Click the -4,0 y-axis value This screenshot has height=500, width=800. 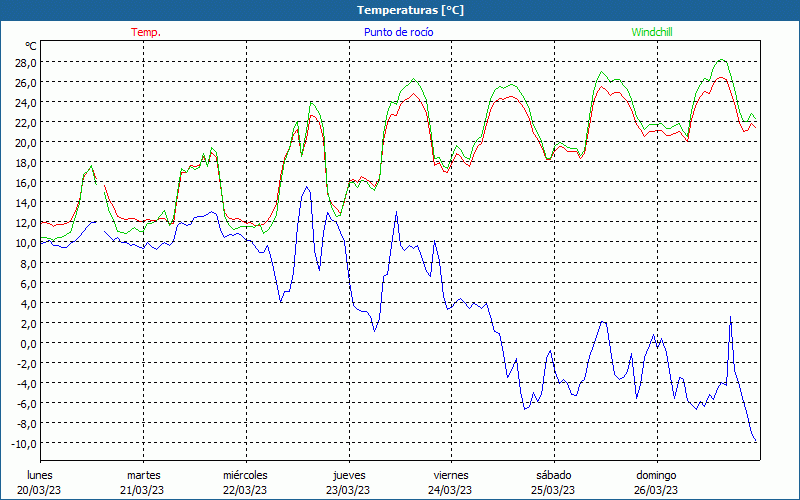click(27, 383)
